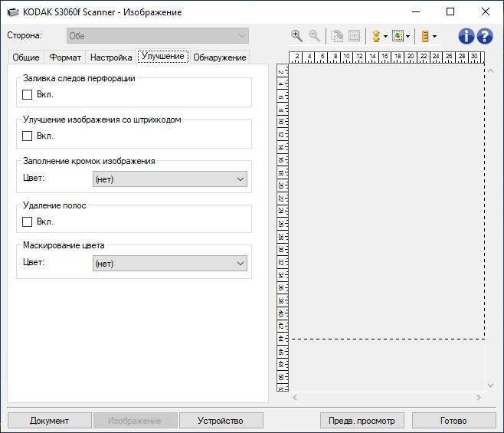Click the Изображение button
504x433 pixels.
(x=135, y=421)
